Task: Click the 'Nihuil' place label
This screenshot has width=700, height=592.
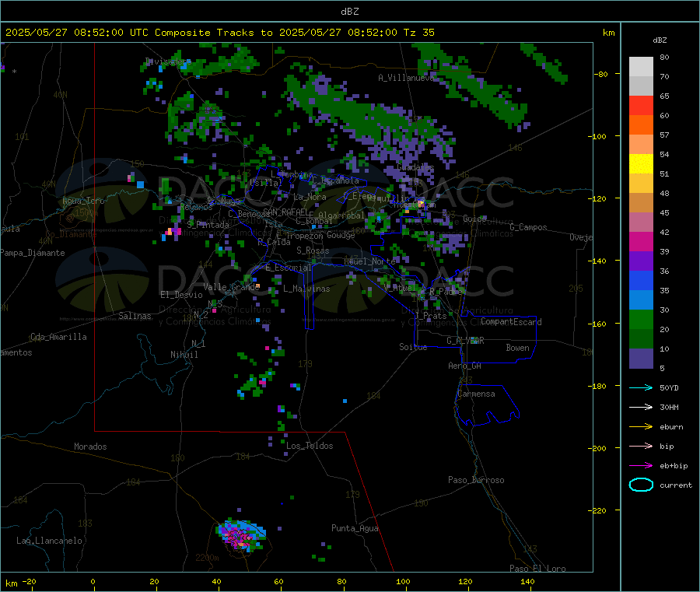Action: pyautogui.click(x=184, y=355)
